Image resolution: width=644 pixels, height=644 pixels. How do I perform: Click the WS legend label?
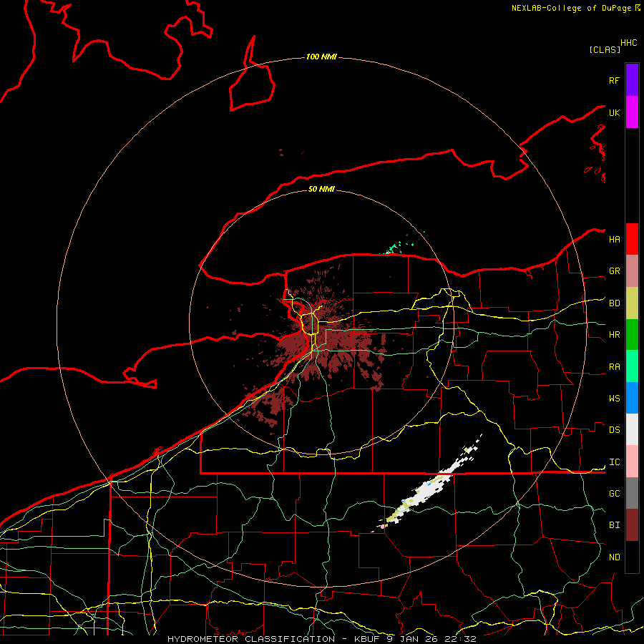point(614,399)
